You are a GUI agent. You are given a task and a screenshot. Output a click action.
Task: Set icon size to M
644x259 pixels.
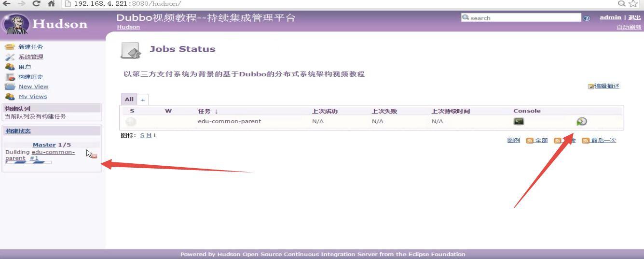click(x=149, y=135)
